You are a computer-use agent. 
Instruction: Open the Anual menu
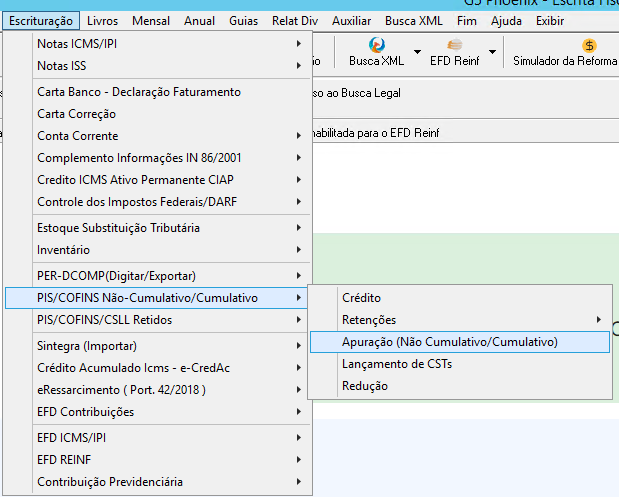tap(199, 21)
